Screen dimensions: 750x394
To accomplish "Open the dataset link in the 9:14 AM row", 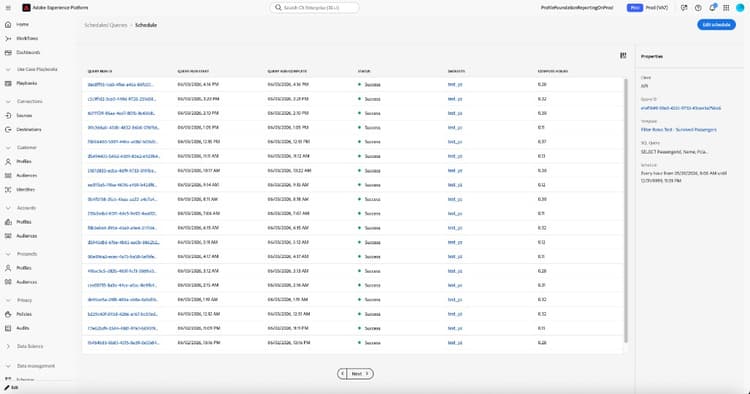I will click(455, 185).
